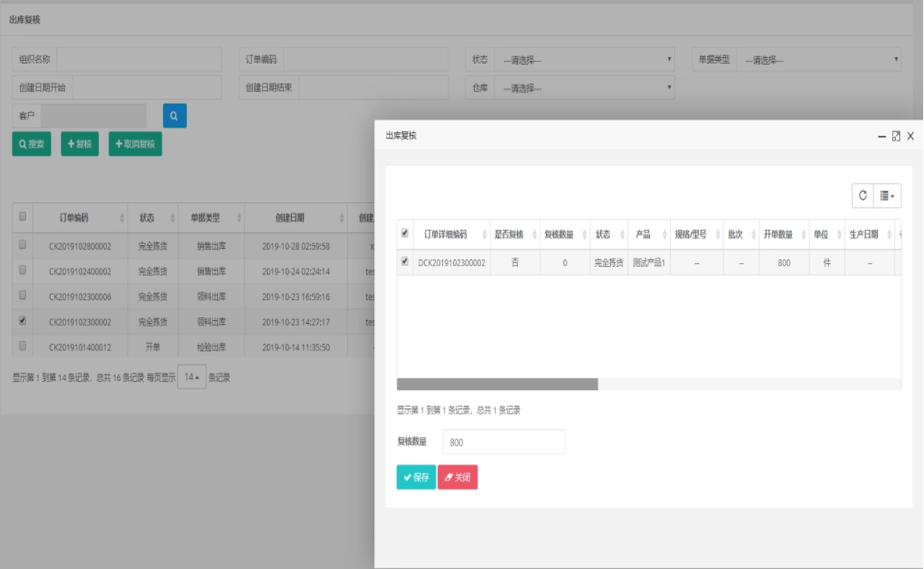This screenshot has height=569, width=924.
Task: Sort background table by 创建日期 column
Action: (296, 218)
